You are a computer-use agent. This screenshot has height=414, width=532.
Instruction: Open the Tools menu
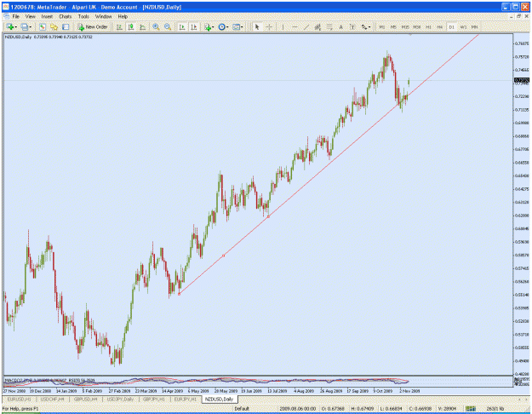(x=83, y=16)
